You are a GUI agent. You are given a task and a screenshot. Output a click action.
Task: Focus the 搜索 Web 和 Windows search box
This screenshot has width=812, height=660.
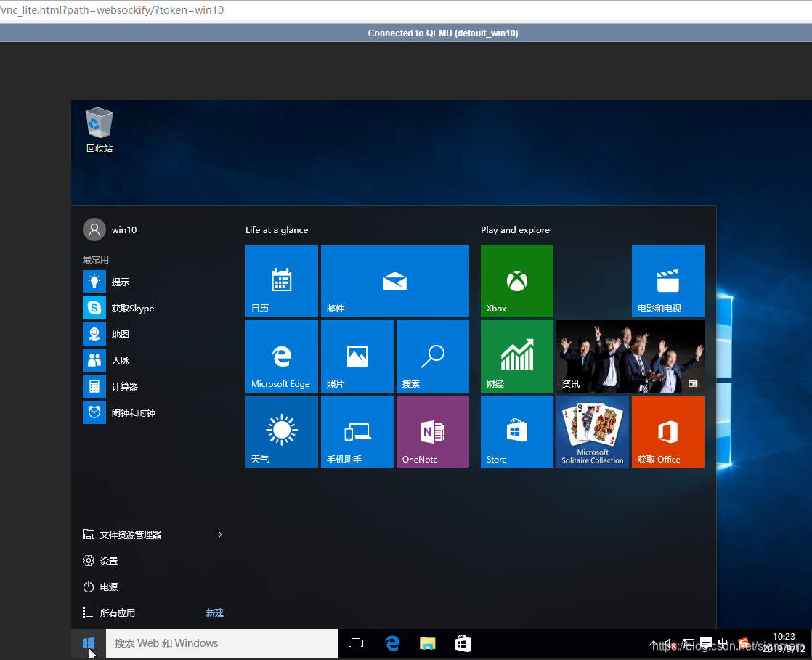[x=222, y=643]
